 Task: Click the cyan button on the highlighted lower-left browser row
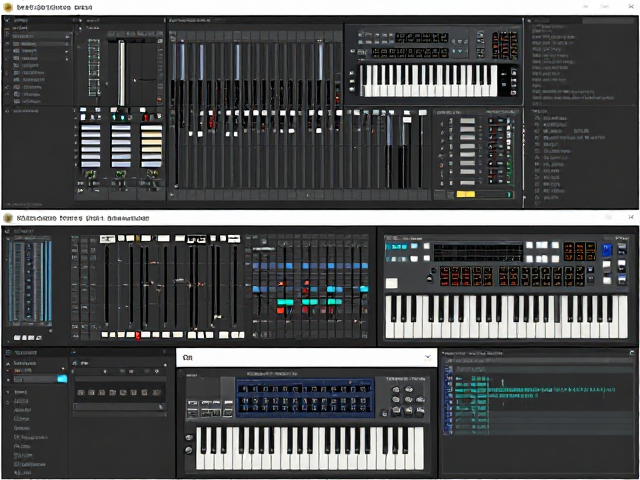click(62, 379)
